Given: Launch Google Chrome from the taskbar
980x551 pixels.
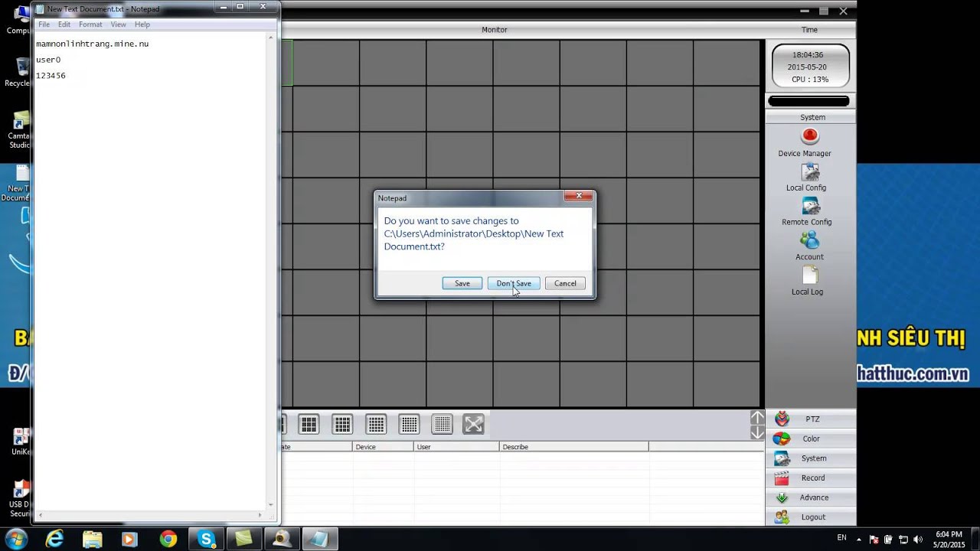Looking at the screenshot, I should [168, 539].
